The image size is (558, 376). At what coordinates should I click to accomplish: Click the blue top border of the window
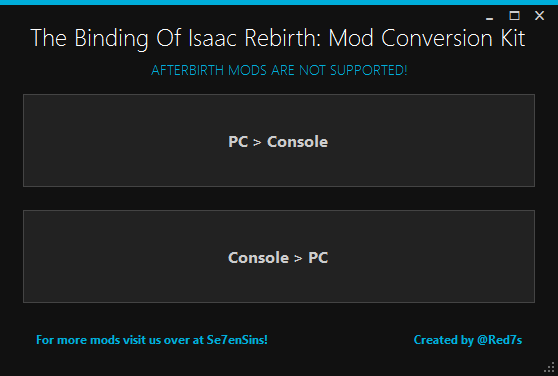(x=279, y=2)
